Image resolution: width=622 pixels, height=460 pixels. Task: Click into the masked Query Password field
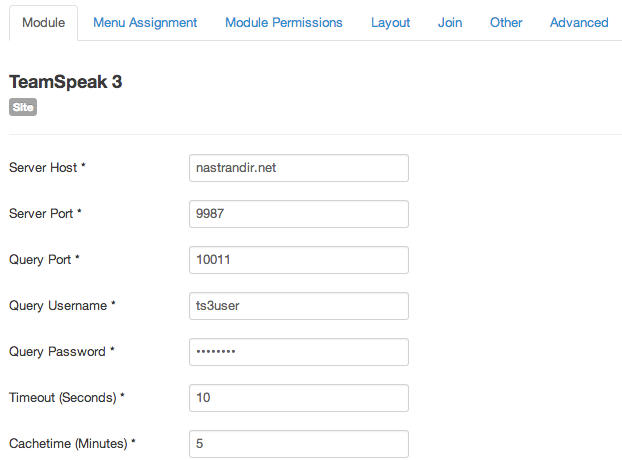[299, 352]
